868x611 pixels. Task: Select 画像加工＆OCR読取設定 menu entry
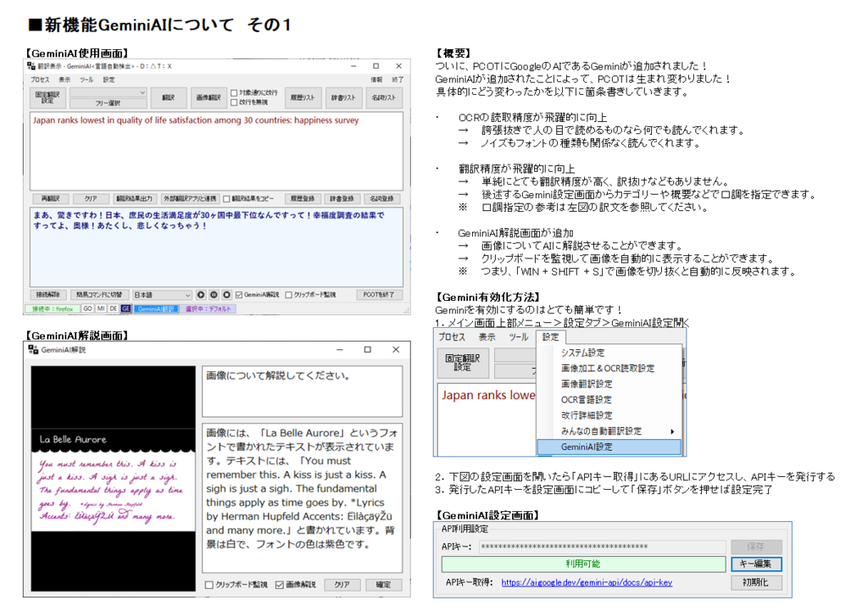coord(609,368)
